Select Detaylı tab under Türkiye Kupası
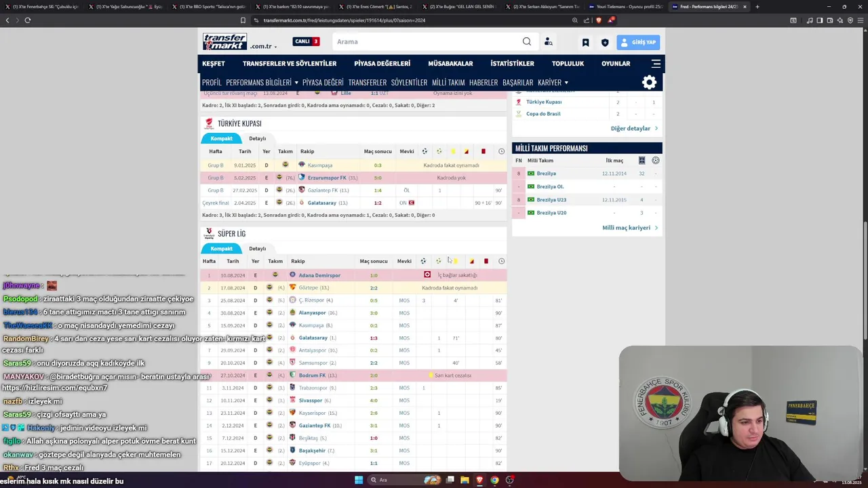The image size is (868, 488). pos(258,138)
